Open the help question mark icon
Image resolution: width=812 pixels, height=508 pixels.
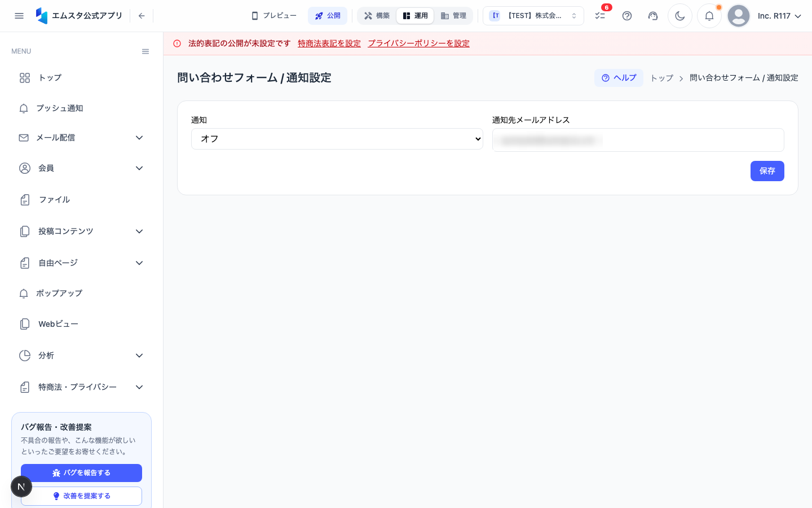pos(627,16)
